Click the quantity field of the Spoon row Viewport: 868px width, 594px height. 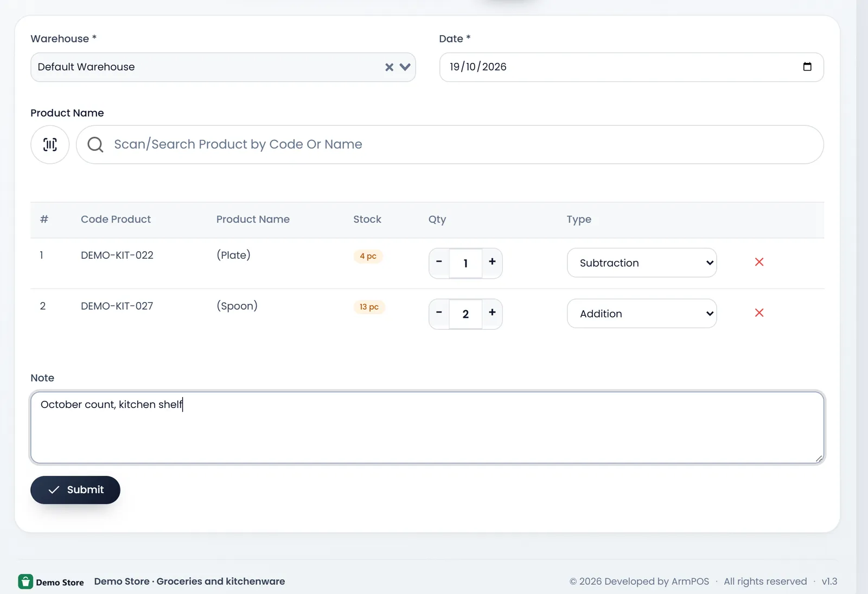(x=465, y=314)
